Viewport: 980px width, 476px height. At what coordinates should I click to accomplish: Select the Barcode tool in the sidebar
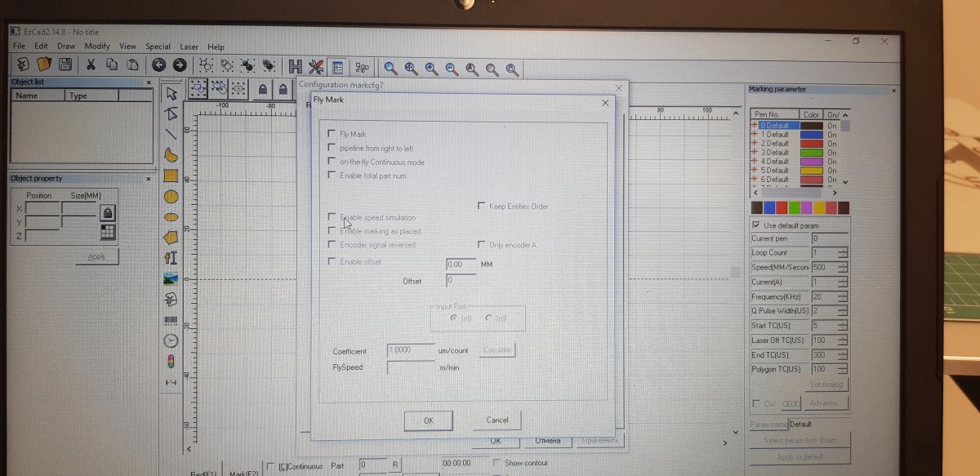point(171,321)
